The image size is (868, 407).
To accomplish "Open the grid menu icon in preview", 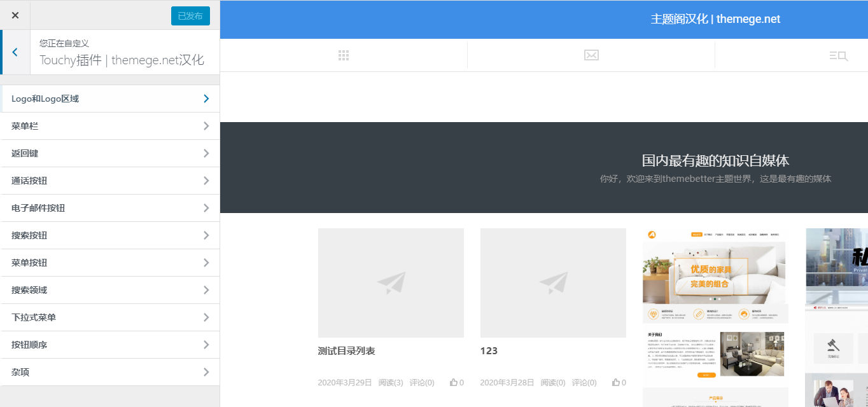I will 344,55.
